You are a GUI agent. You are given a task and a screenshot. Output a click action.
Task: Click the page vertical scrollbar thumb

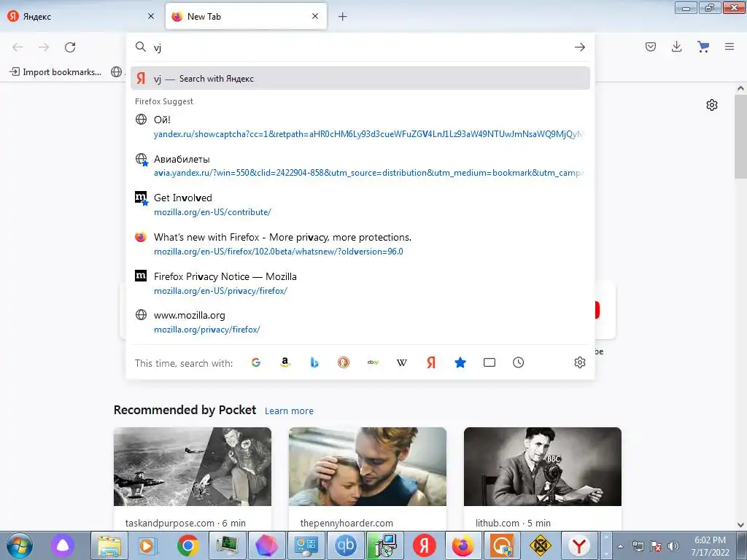pyautogui.click(x=741, y=136)
